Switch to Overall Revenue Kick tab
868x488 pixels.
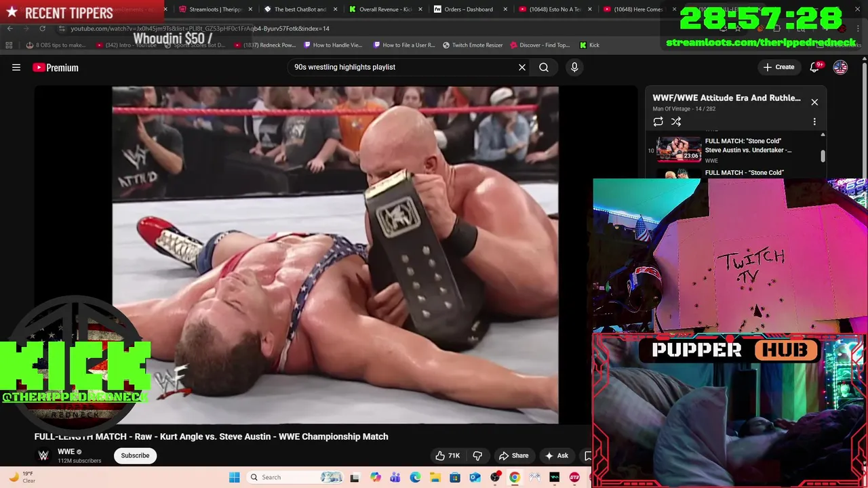point(385,9)
